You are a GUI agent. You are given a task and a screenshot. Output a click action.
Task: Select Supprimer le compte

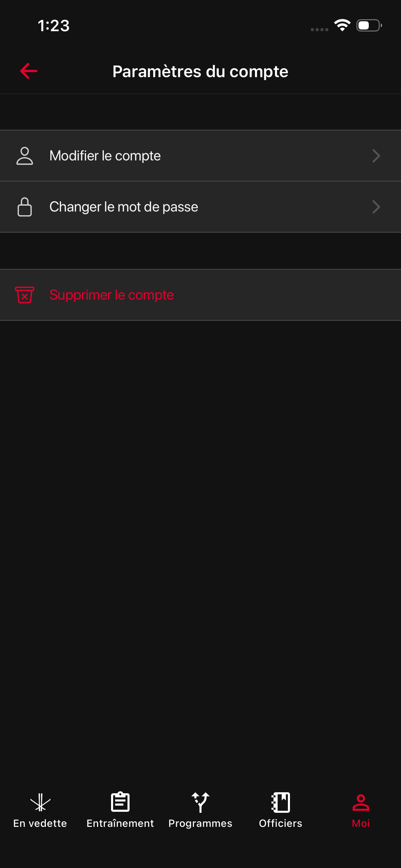[x=200, y=295]
